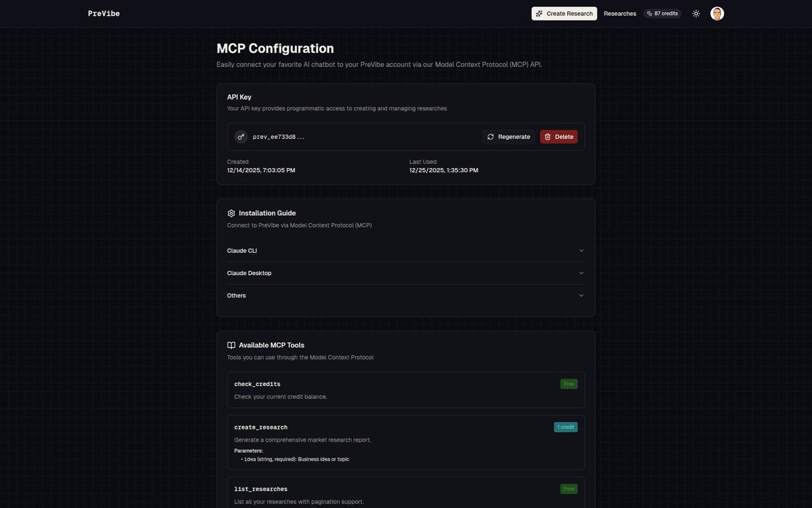Expand the Claude Desktop section

pos(406,273)
